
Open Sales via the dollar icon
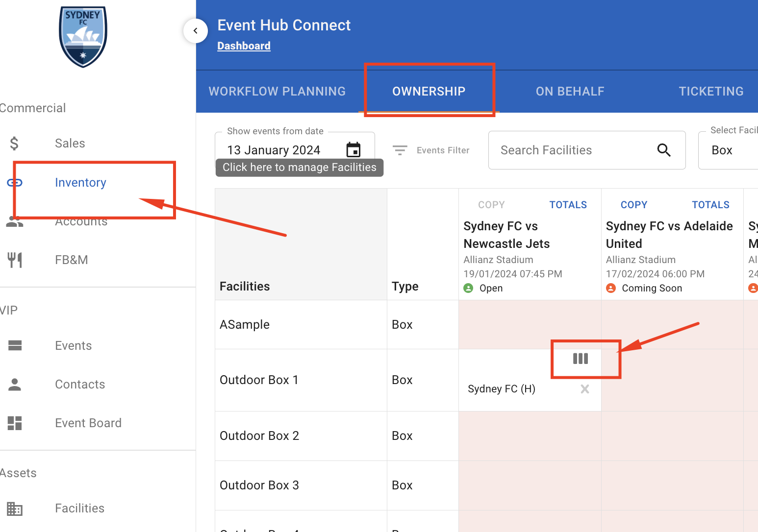pos(14,144)
